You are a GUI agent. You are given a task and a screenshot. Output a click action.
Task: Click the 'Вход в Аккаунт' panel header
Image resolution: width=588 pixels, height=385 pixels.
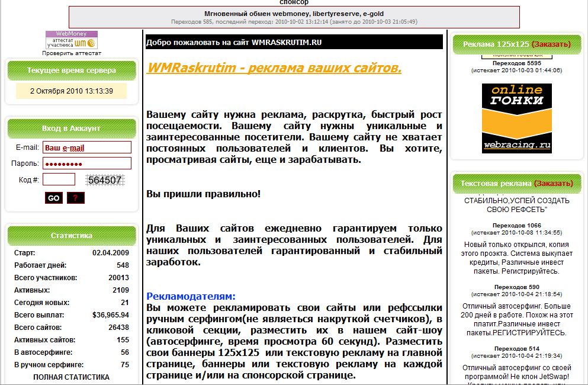71,129
